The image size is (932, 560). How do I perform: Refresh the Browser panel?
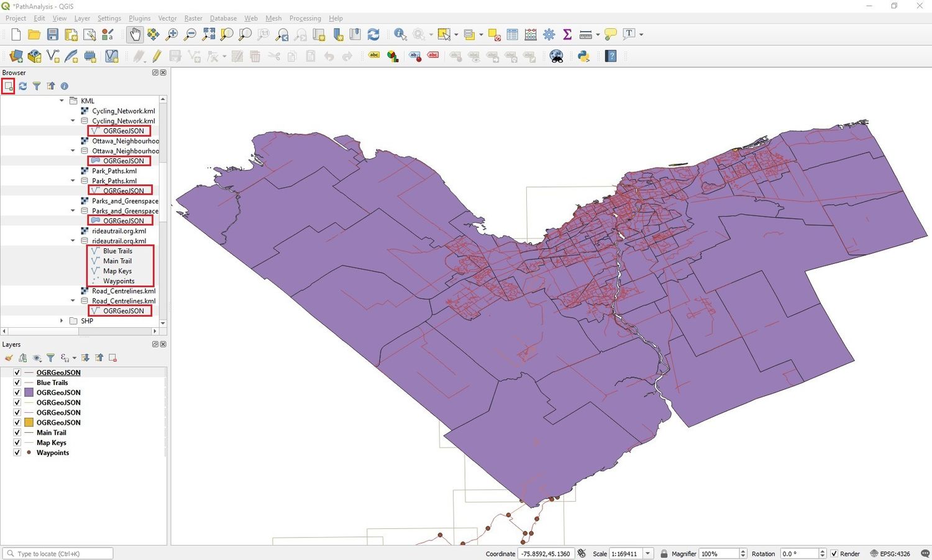click(x=23, y=86)
